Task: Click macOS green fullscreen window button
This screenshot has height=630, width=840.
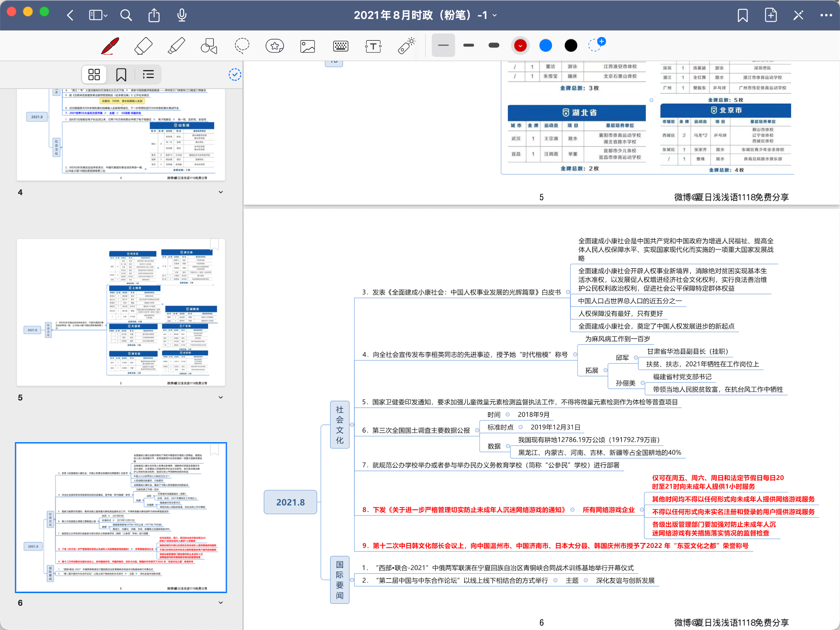Action: (44, 11)
